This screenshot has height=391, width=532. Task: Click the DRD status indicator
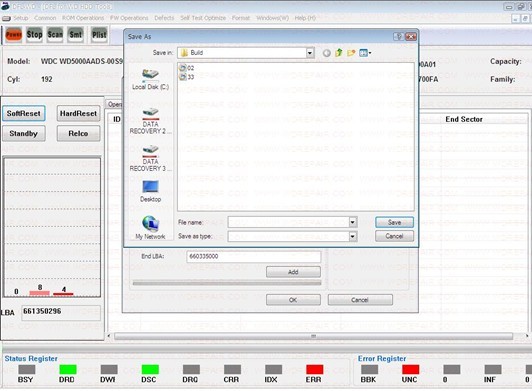(67, 369)
